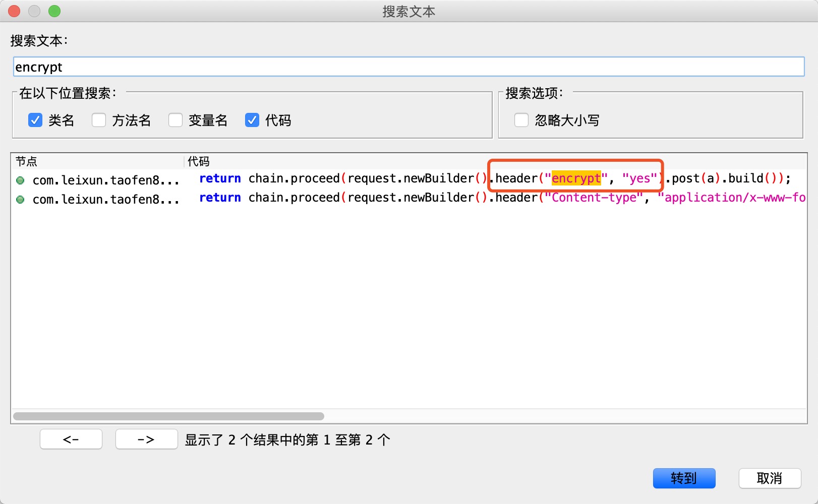Image resolution: width=818 pixels, height=504 pixels.
Task: Focus the search text field containing encrypt
Action: pyautogui.click(x=408, y=67)
